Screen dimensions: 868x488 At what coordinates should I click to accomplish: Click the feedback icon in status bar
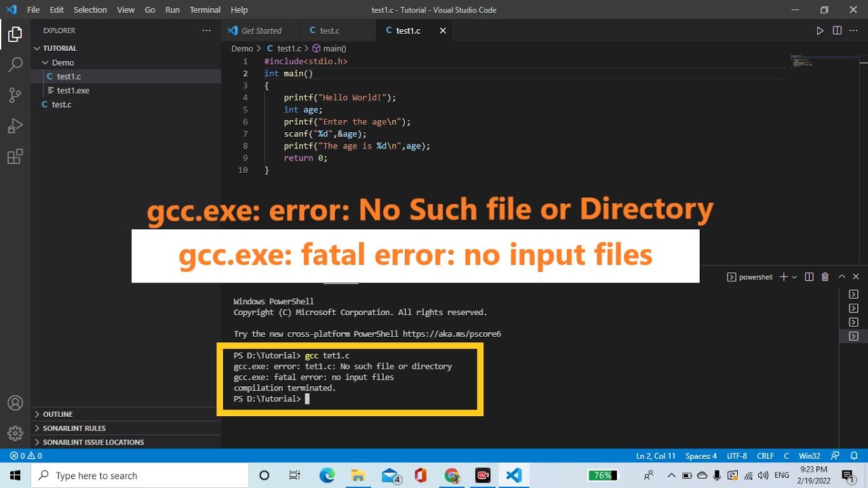tap(835, 456)
